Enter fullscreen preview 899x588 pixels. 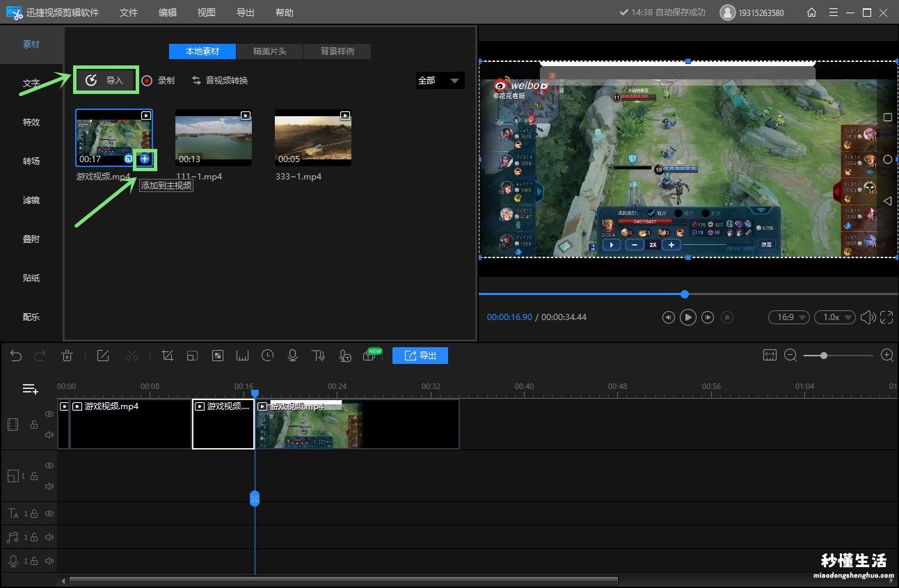coord(886,317)
